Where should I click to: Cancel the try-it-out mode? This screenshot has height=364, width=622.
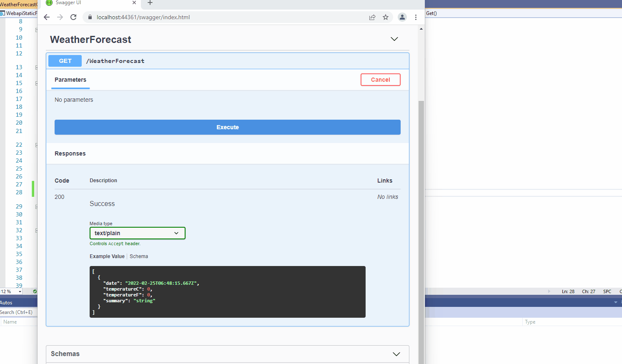point(381,80)
